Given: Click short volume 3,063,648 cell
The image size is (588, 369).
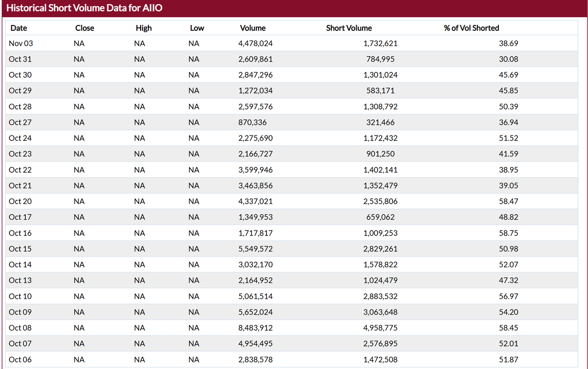Looking at the screenshot, I should pyautogui.click(x=380, y=312).
